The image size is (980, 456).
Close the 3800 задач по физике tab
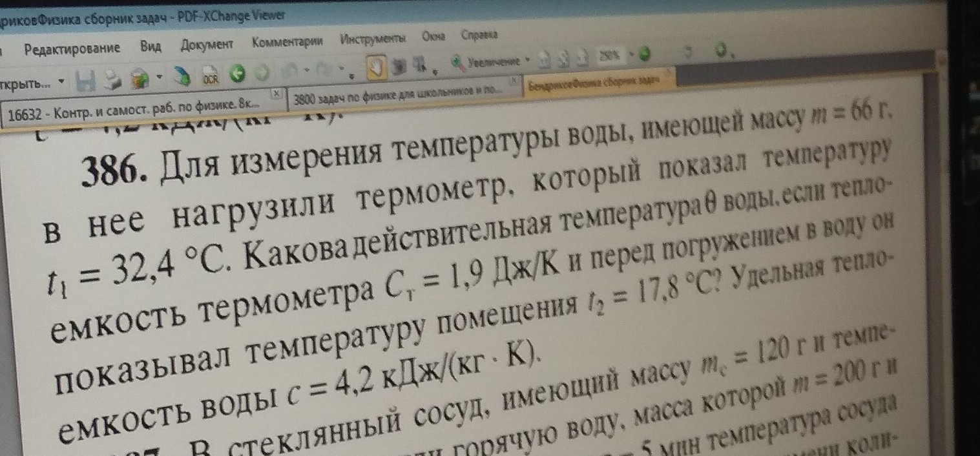click(x=514, y=81)
